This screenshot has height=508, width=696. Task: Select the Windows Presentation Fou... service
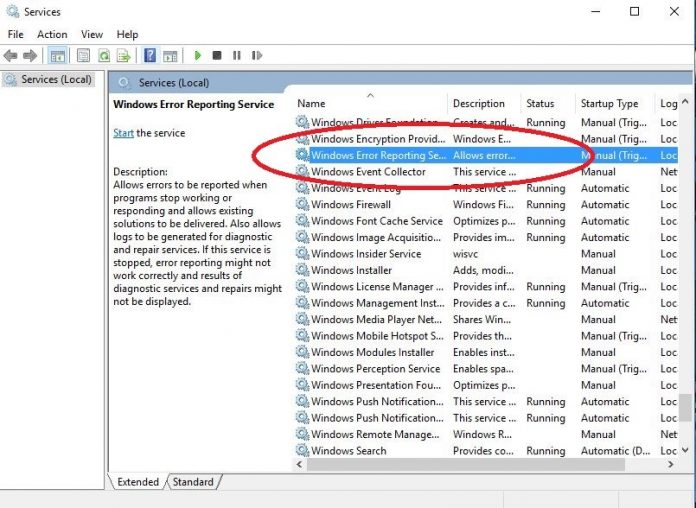(376, 385)
